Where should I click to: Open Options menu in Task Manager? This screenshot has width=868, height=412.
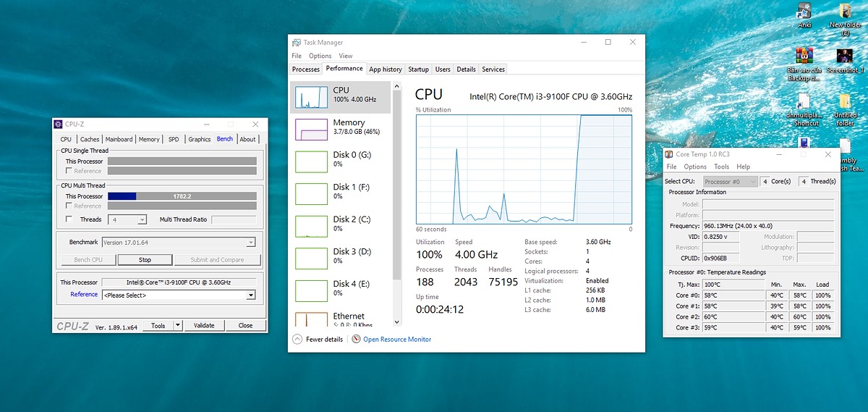pos(320,56)
